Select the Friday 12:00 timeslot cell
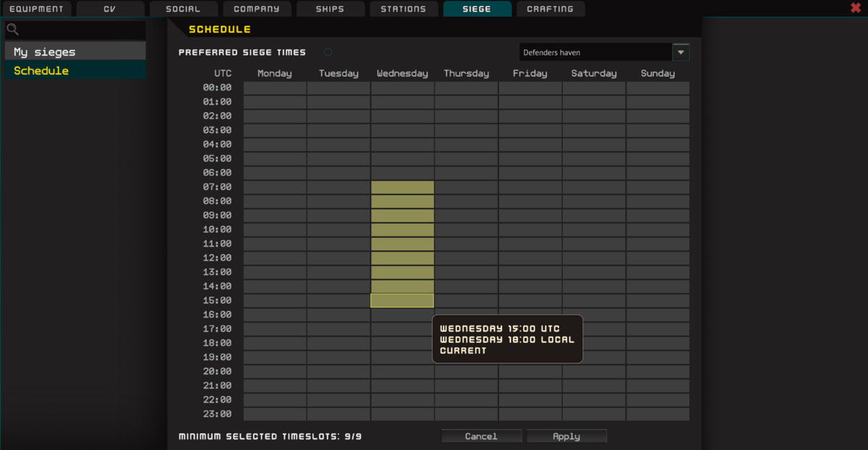The width and height of the screenshot is (868, 450). click(x=530, y=258)
